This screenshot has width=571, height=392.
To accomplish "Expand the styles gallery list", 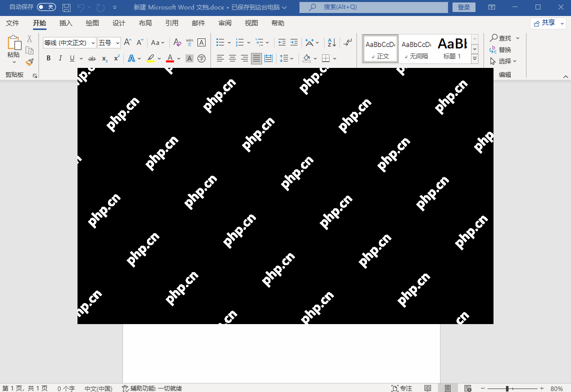I will (474, 59).
